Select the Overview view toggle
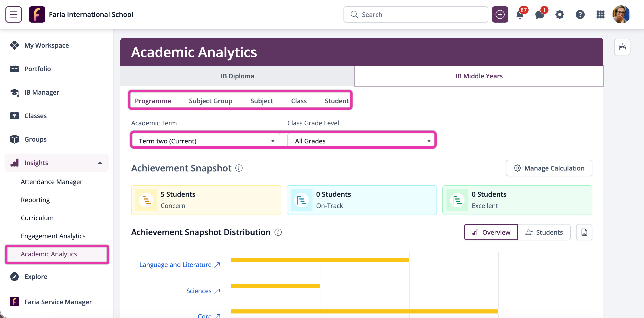 tap(491, 232)
